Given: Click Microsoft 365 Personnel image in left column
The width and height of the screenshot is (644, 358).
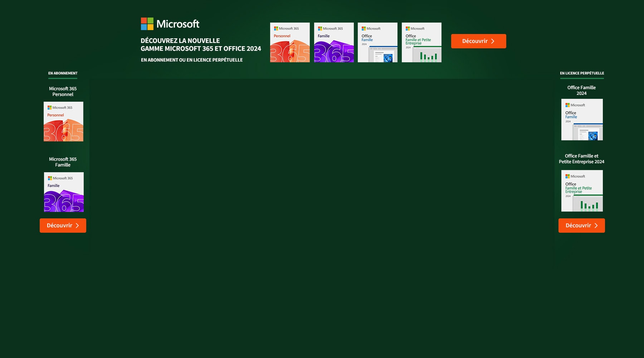Looking at the screenshot, I should (x=63, y=122).
